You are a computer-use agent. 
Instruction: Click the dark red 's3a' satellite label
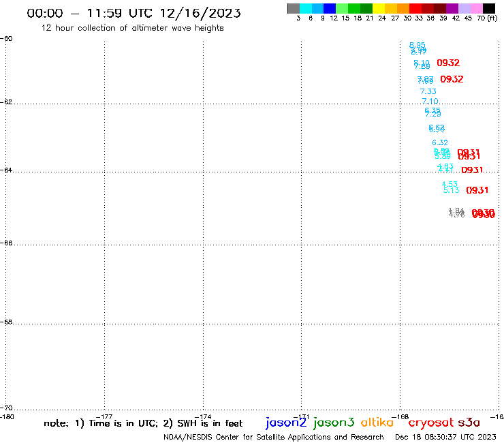(x=469, y=423)
